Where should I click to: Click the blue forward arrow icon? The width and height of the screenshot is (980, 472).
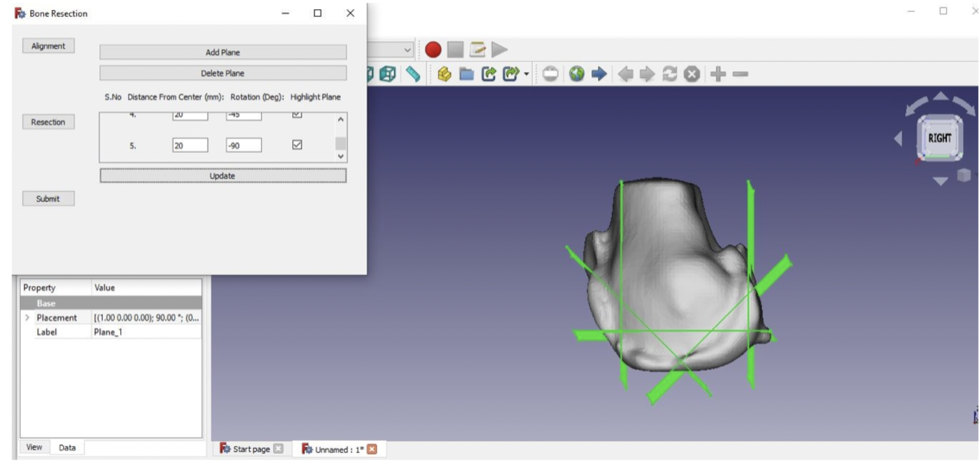coord(599,74)
